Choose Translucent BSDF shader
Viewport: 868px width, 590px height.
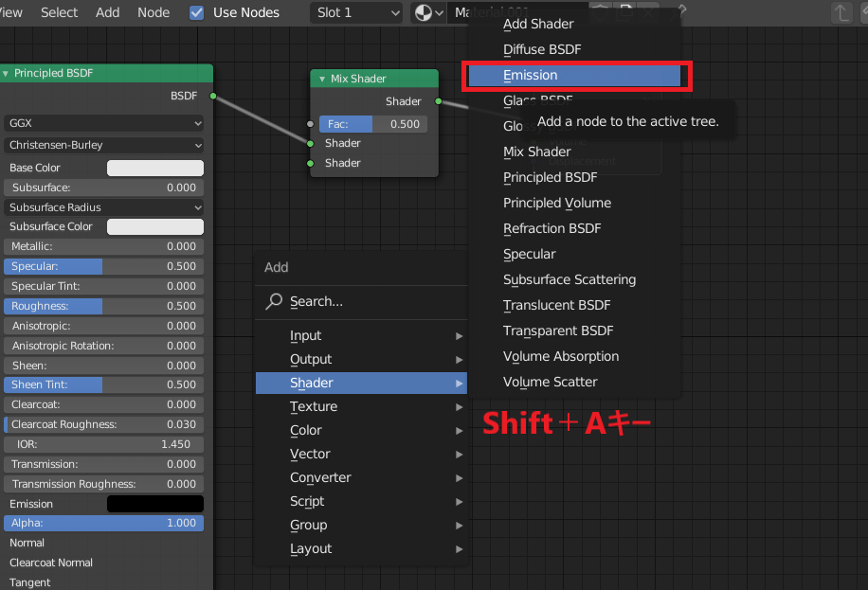(x=574, y=305)
